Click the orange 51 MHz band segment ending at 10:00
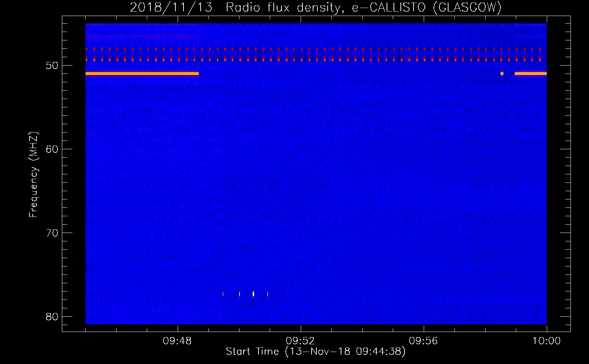This screenshot has width=589, height=364. pos(531,74)
